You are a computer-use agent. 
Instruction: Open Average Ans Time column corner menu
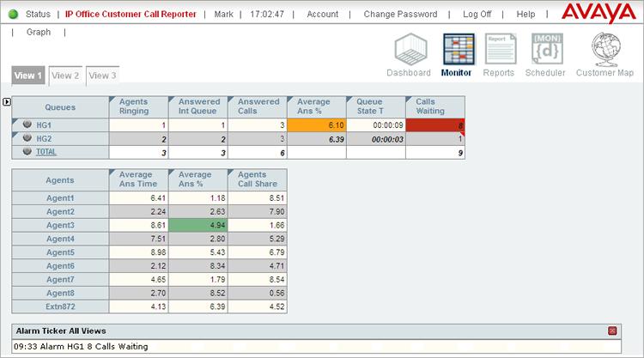tap(112, 173)
